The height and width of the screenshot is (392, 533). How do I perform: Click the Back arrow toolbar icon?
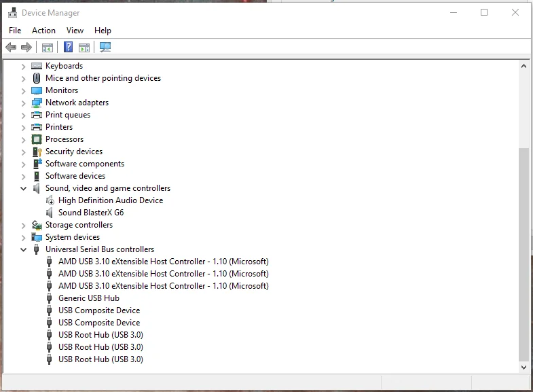(11, 47)
